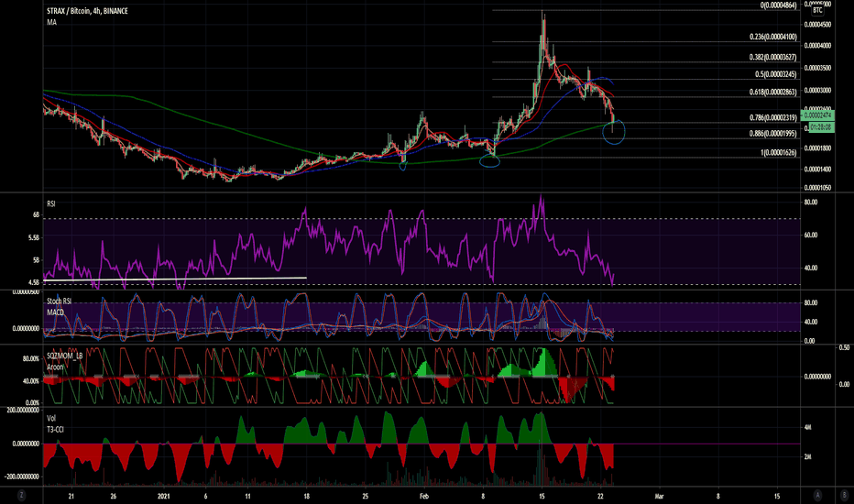Click the circular A auto-scale icon
This screenshot has height=504, width=854.
pyautogui.click(x=817, y=495)
